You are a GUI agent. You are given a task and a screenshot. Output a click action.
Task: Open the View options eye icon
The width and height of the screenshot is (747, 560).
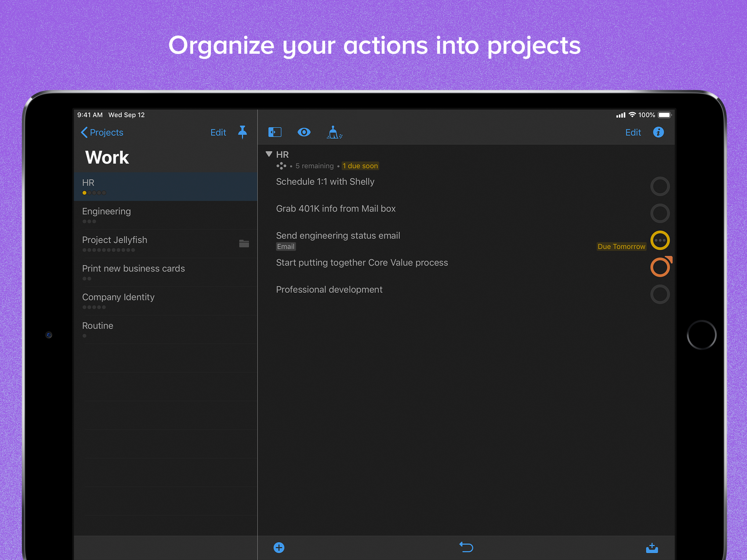304,132
